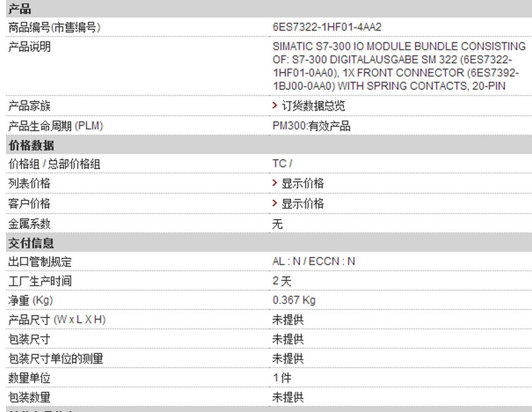Click the 1 件 quantity unit value
This screenshot has width=532, height=412.
coord(281,377)
